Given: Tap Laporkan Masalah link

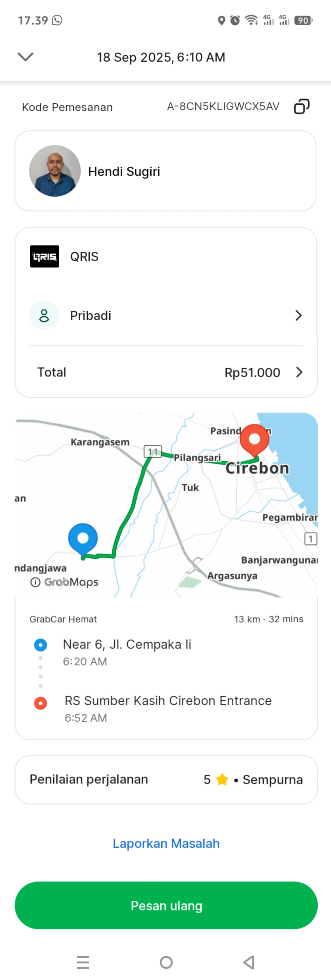Looking at the screenshot, I should point(166,843).
